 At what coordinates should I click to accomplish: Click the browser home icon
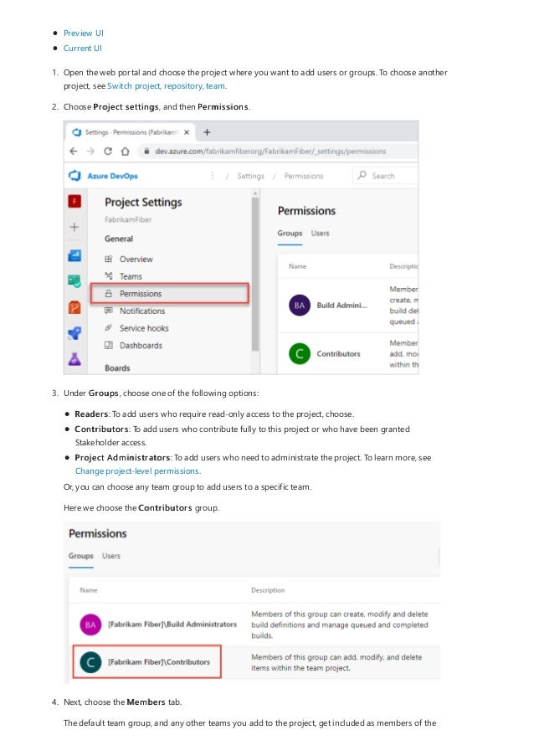coord(126,151)
